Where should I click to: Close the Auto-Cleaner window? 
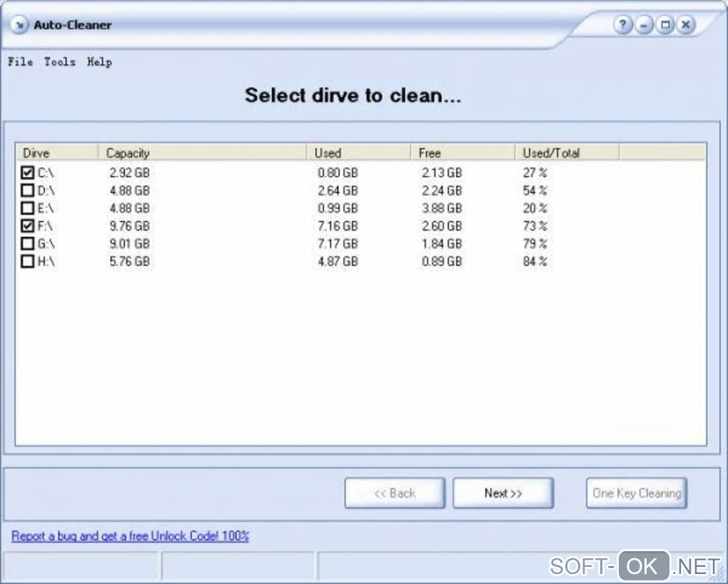point(686,24)
